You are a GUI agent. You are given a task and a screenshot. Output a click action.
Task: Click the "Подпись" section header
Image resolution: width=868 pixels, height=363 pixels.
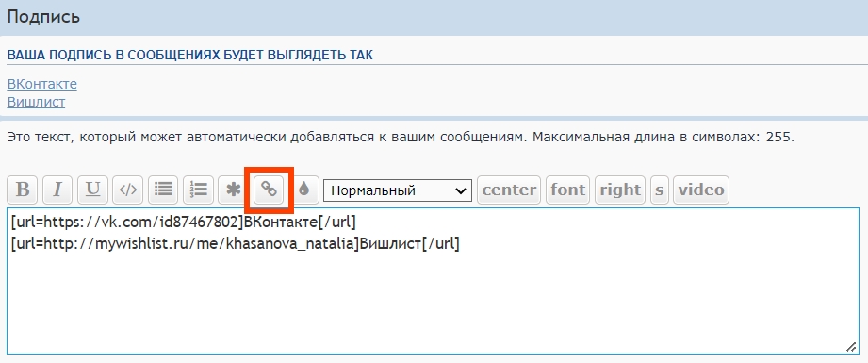coord(43,17)
